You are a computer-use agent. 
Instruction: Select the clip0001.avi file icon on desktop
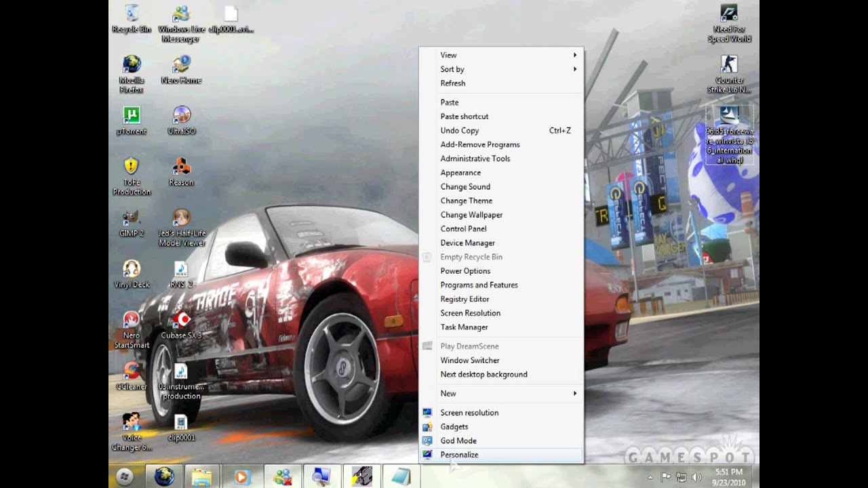tap(231, 19)
